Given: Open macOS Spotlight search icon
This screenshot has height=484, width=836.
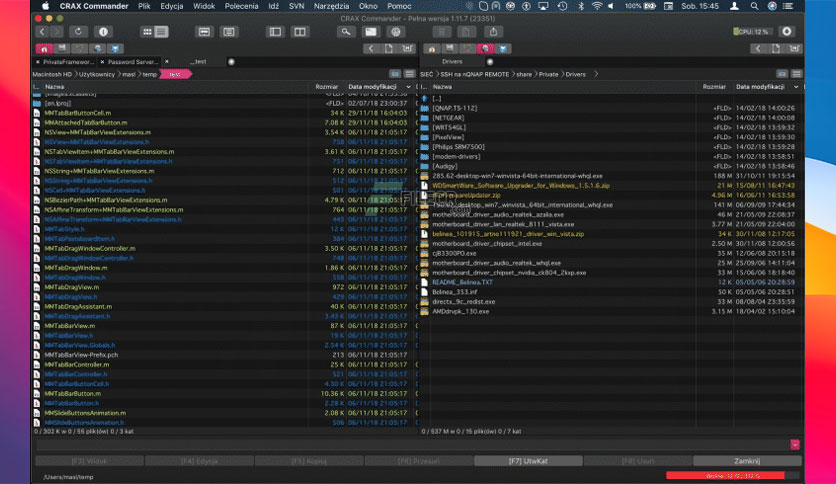Looking at the screenshot, I should tap(754, 6).
